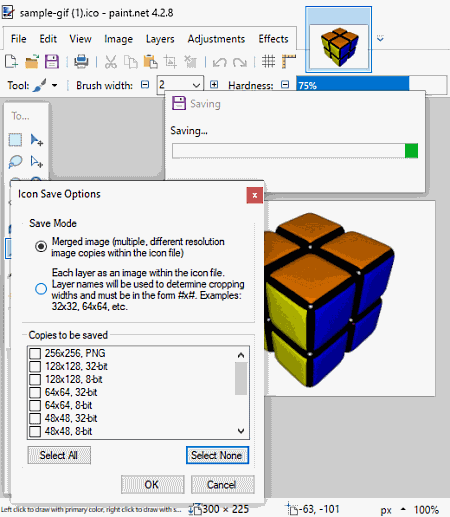Image resolution: width=450 pixels, height=517 pixels.
Task: Select the Lasso Select tool
Action: point(15,162)
